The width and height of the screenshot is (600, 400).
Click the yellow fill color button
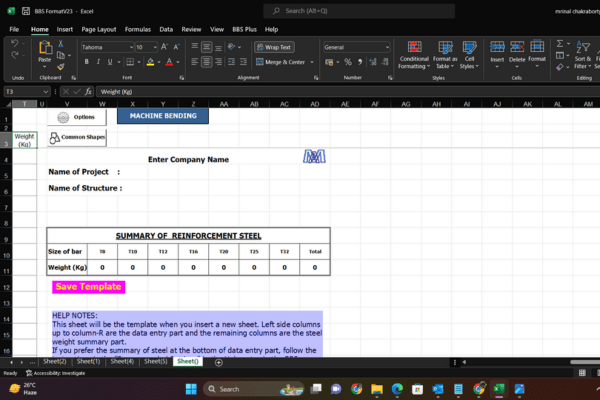pyautogui.click(x=150, y=62)
